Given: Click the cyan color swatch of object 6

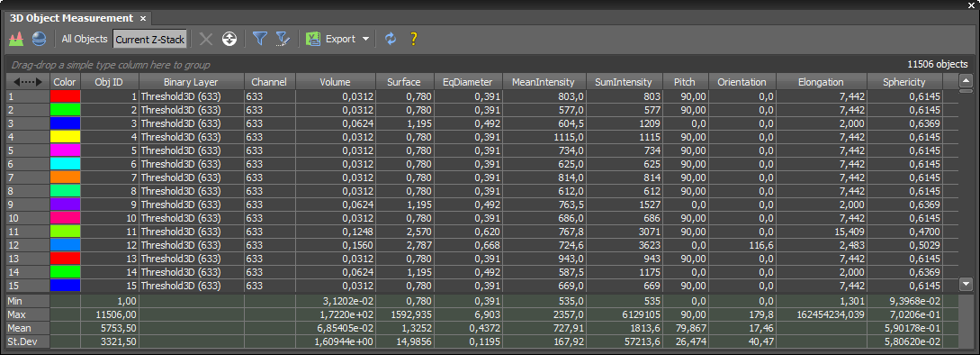Looking at the screenshot, I should (x=65, y=164).
